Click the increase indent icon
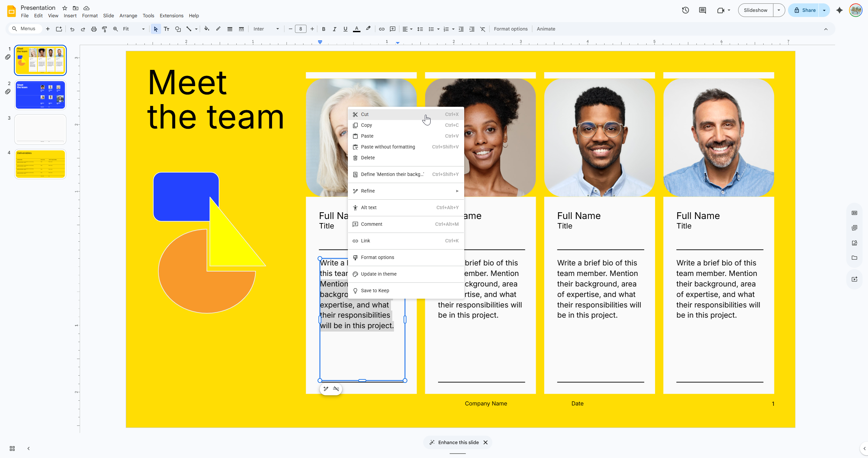The height and width of the screenshot is (458, 868). tap(472, 29)
